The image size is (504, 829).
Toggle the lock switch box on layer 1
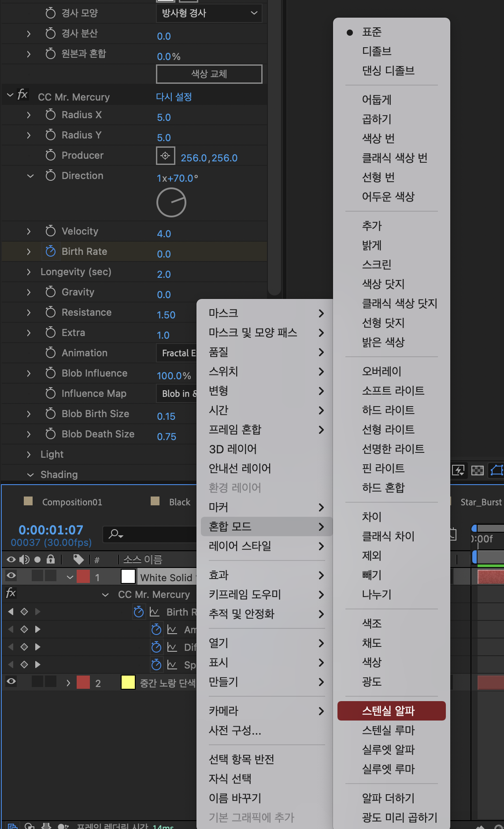click(x=51, y=575)
